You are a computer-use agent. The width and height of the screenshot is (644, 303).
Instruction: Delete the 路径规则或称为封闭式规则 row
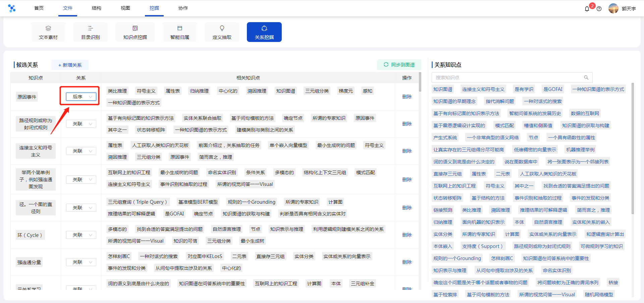click(407, 124)
